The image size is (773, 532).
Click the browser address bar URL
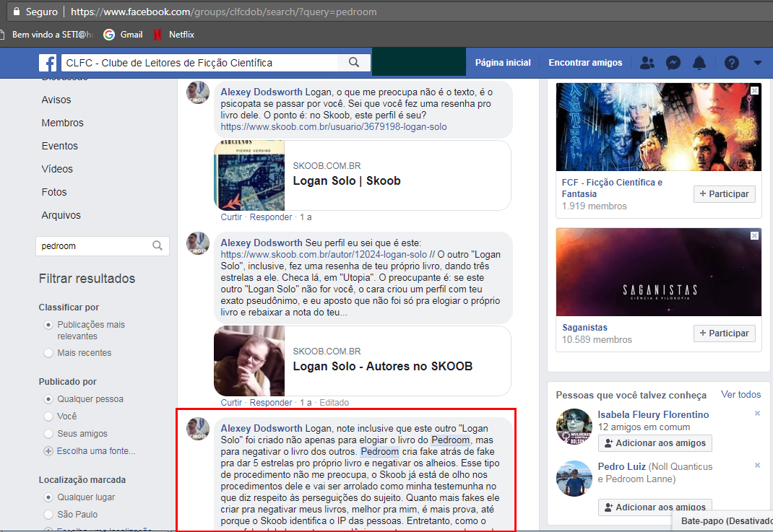(224, 12)
